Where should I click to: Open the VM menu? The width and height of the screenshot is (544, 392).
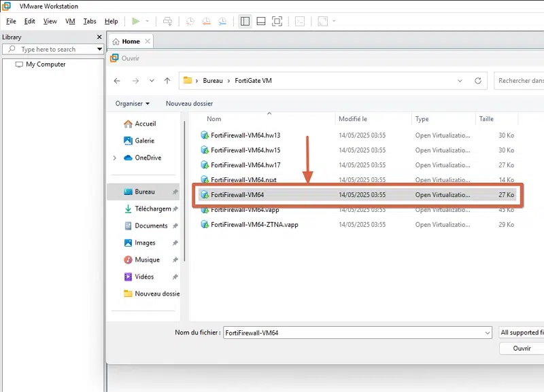tap(70, 22)
